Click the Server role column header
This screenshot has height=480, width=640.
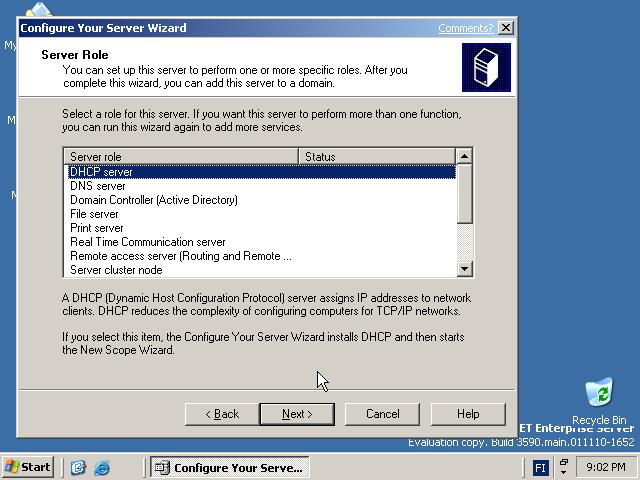181,157
